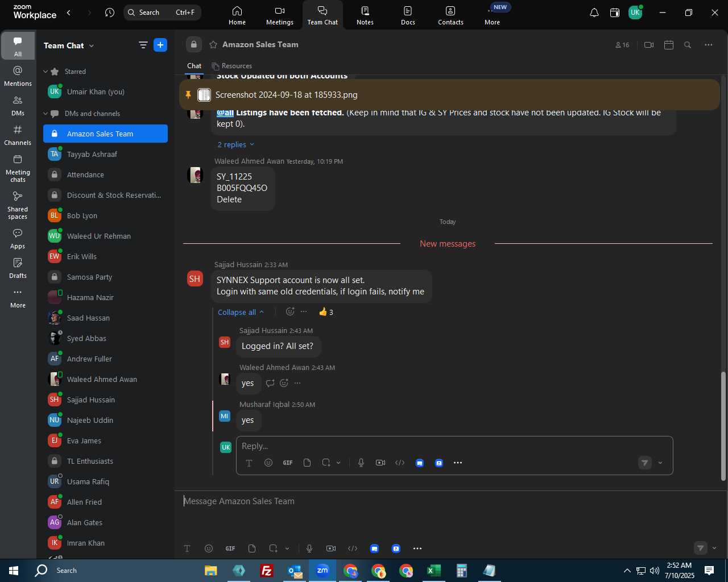Screen dimensions: 728x582
Task: Open the Apps sidebar section
Action: tap(18, 239)
